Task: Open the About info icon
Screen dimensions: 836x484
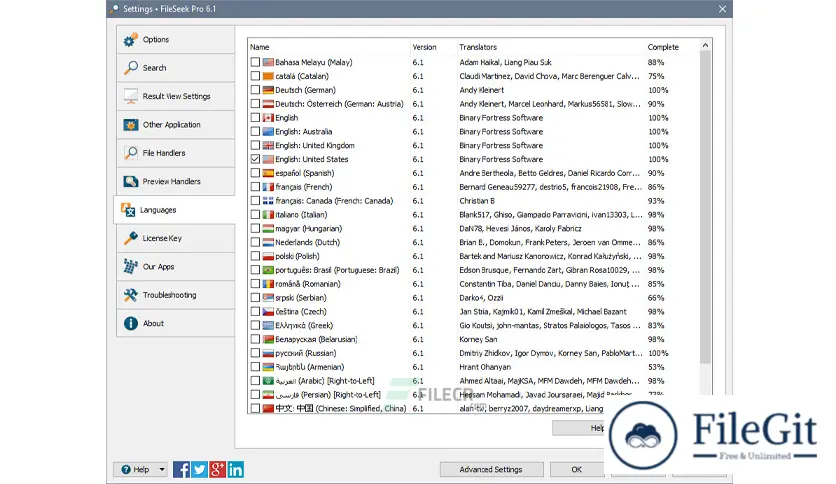Action: tap(131, 323)
